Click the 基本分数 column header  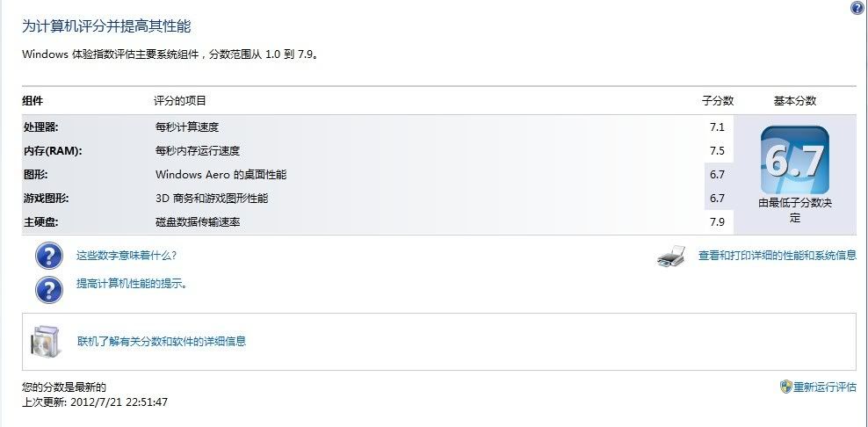pos(795,101)
